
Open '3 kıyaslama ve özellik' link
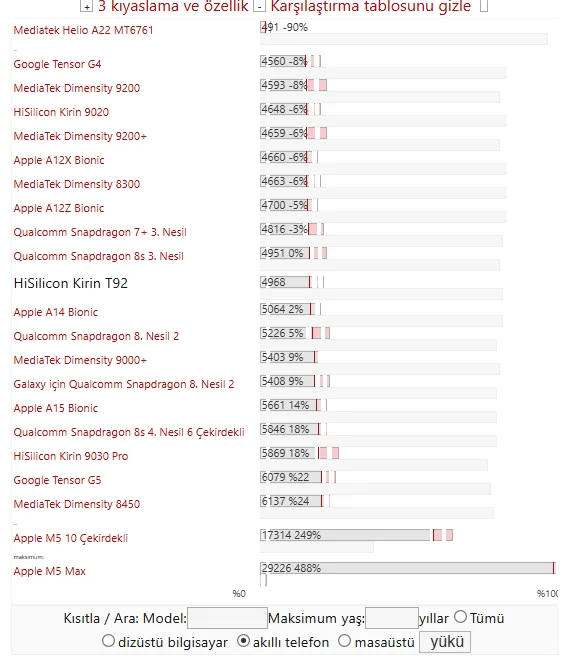(173, 6)
